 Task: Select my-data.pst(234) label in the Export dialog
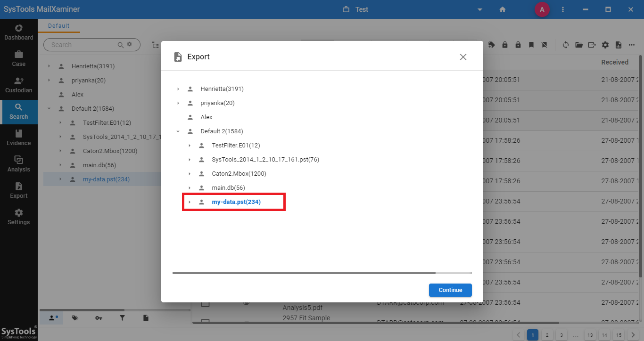[236, 202]
